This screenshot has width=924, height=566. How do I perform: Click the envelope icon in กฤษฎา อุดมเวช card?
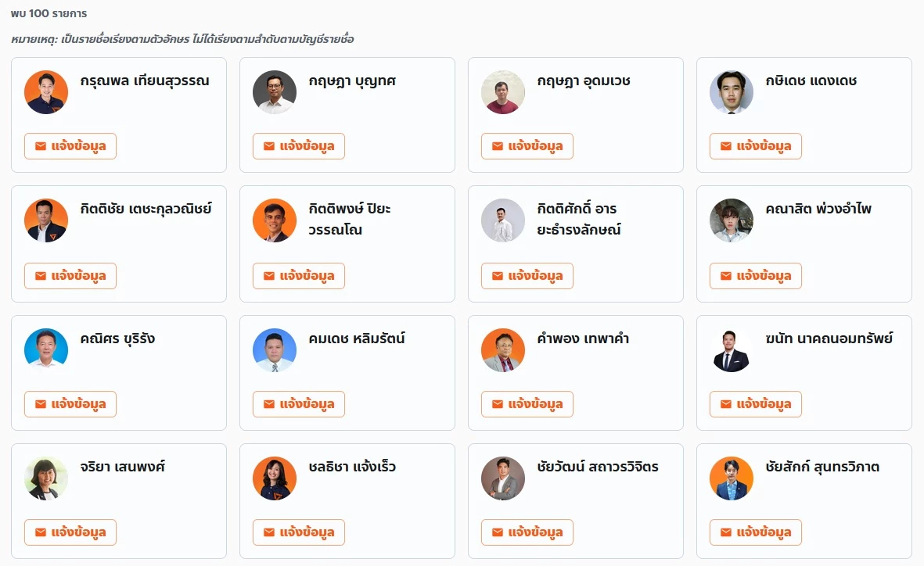[x=498, y=146]
